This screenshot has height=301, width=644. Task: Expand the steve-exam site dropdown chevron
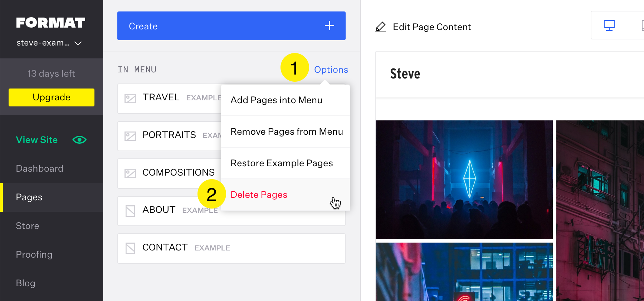pos(78,43)
